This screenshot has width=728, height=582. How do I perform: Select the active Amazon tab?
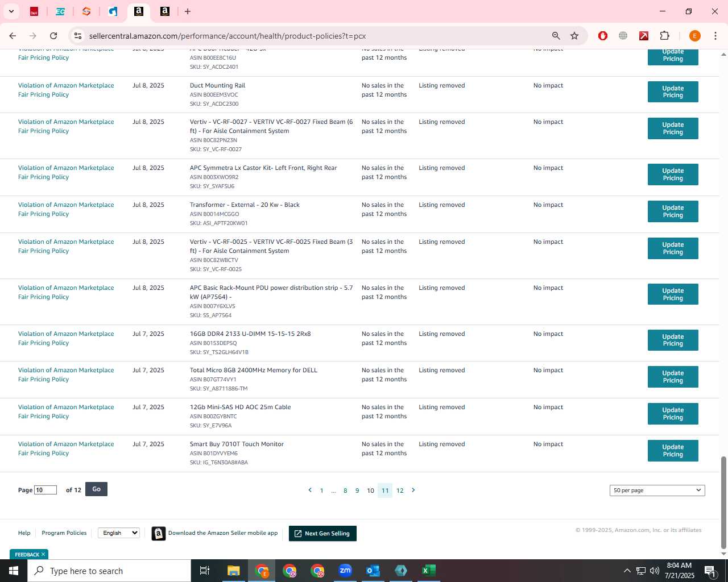pos(139,11)
